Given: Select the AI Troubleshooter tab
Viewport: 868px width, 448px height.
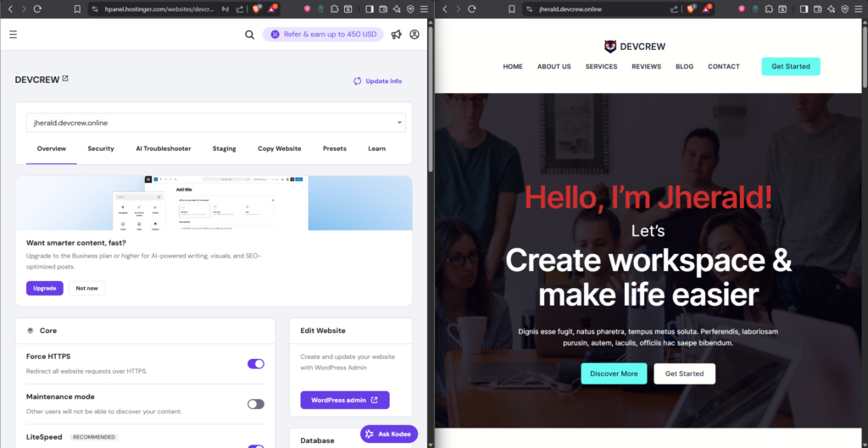Looking at the screenshot, I should coord(164,148).
